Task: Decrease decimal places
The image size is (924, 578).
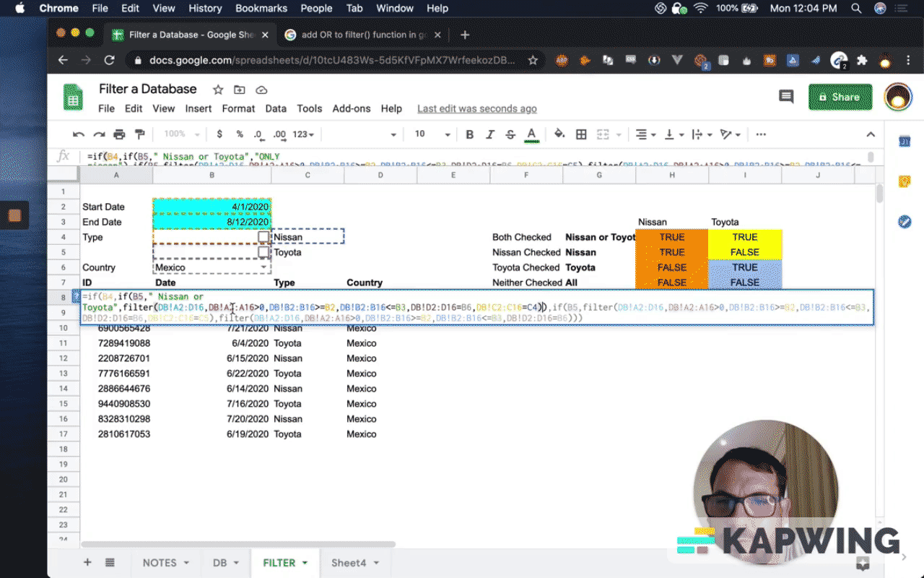Action: click(x=258, y=134)
